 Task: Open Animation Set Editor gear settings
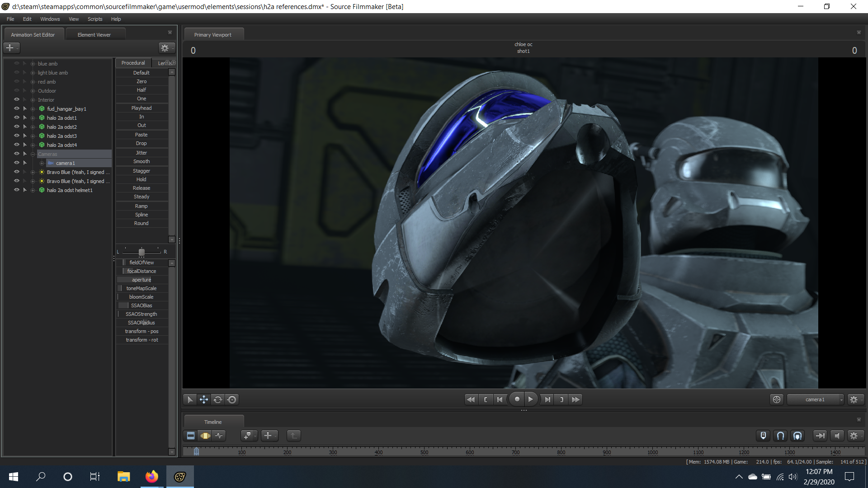pos(165,48)
